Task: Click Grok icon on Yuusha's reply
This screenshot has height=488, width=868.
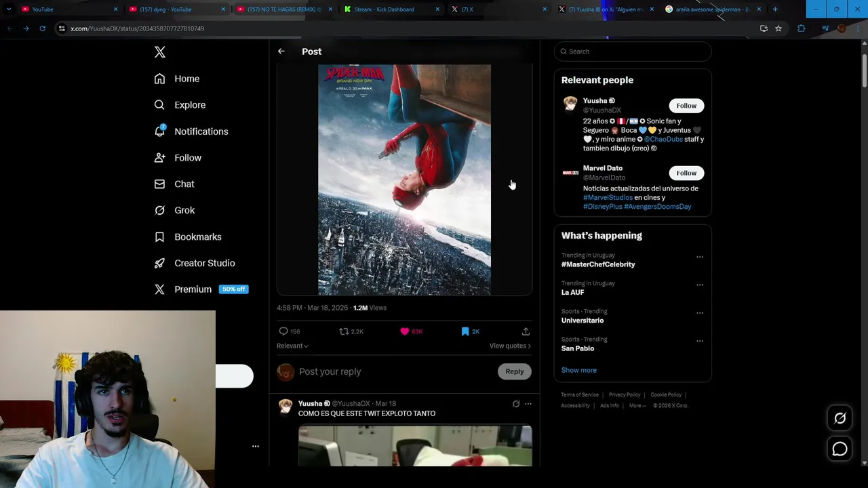Action: coord(516,404)
